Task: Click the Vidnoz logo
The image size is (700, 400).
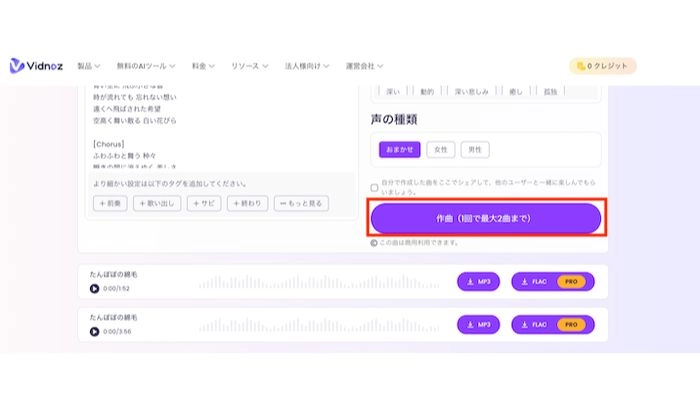Action: pyautogui.click(x=36, y=66)
